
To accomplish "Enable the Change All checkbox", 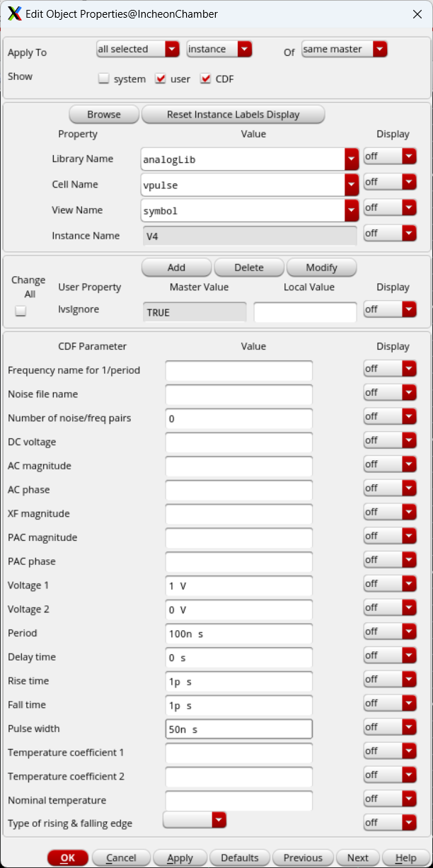I will click(x=21, y=311).
